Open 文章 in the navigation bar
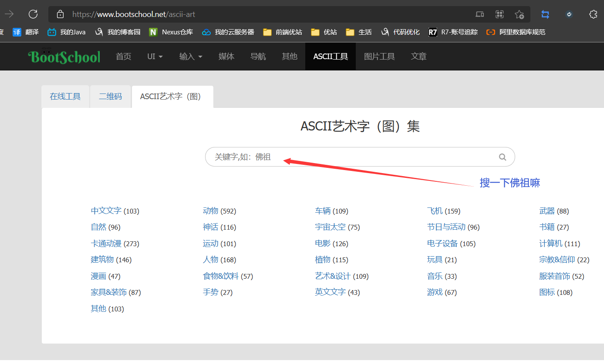The height and width of the screenshot is (364, 604). tap(418, 57)
